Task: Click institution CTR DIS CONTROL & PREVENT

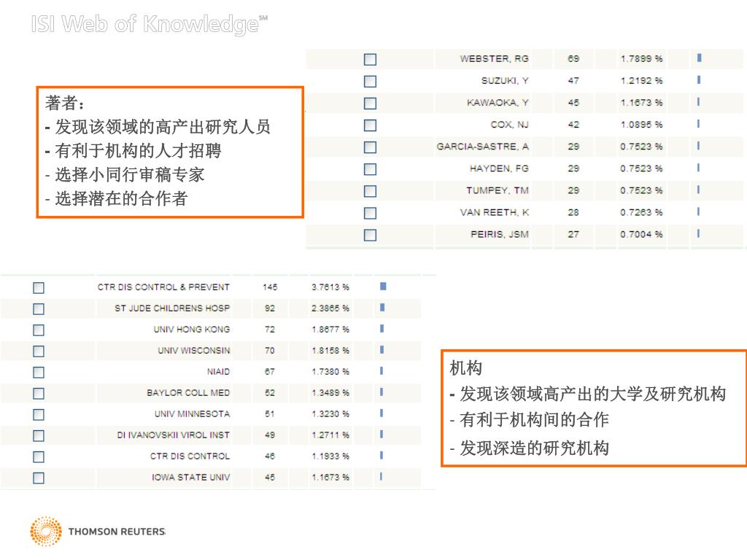Action: pos(163,287)
